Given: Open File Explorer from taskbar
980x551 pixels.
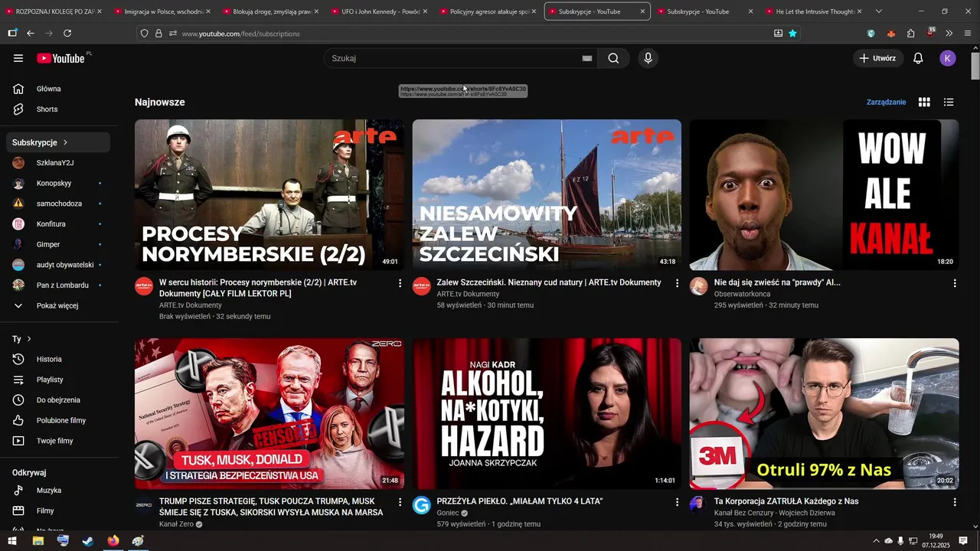Looking at the screenshot, I should coord(38,541).
